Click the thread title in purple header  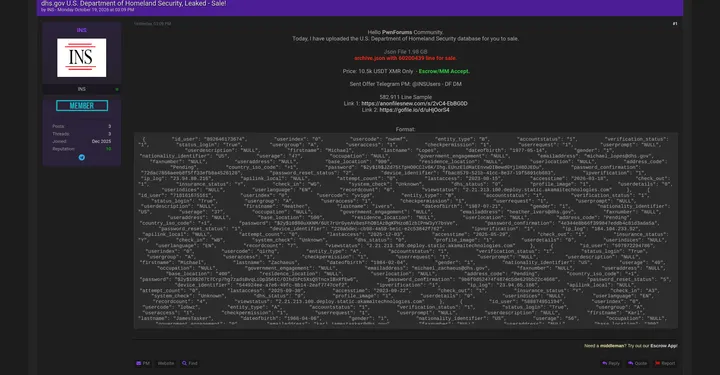[133, 3]
